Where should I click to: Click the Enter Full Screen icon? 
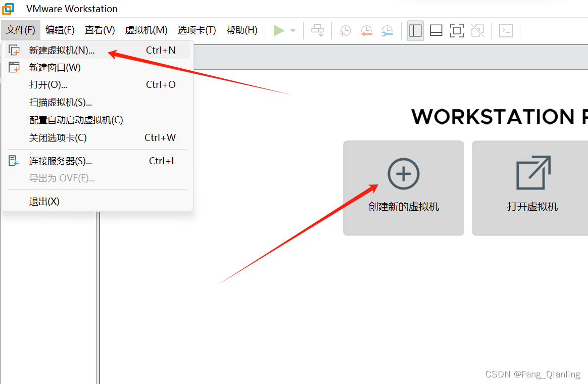(x=457, y=30)
